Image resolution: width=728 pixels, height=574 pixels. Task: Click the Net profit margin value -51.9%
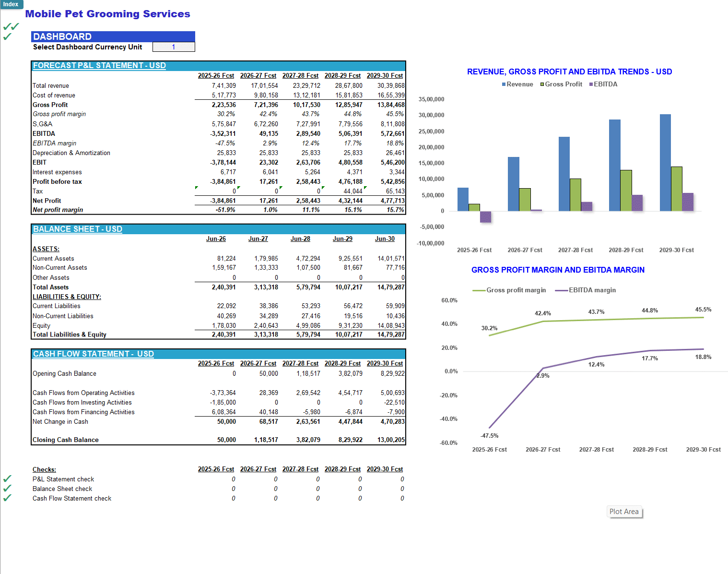(x=225, y=210)
